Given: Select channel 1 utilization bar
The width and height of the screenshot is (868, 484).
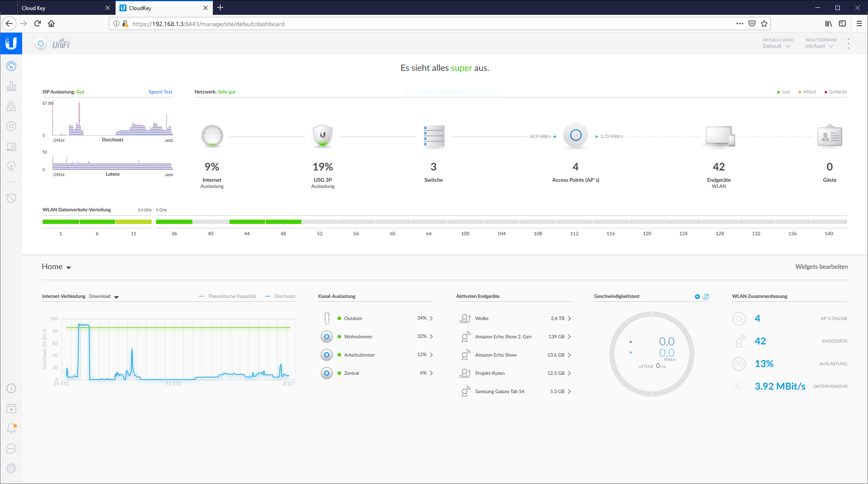Looking at the screenshot, I should click(60, 222).
